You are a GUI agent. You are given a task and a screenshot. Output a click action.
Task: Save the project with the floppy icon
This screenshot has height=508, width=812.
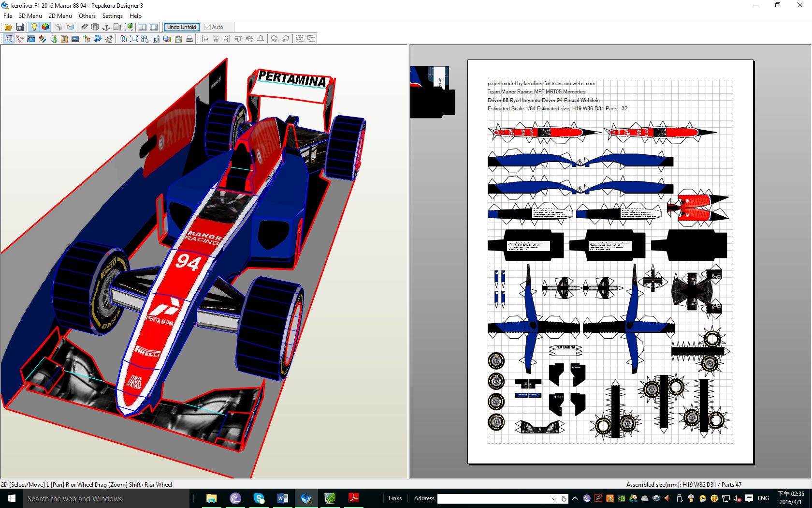pyautogui.click(x=20, y=27)
